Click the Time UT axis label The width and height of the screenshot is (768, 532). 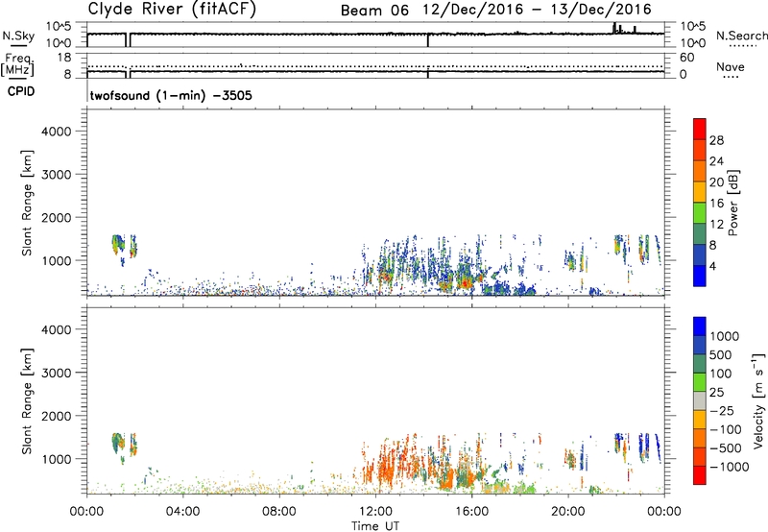point(375,526)
